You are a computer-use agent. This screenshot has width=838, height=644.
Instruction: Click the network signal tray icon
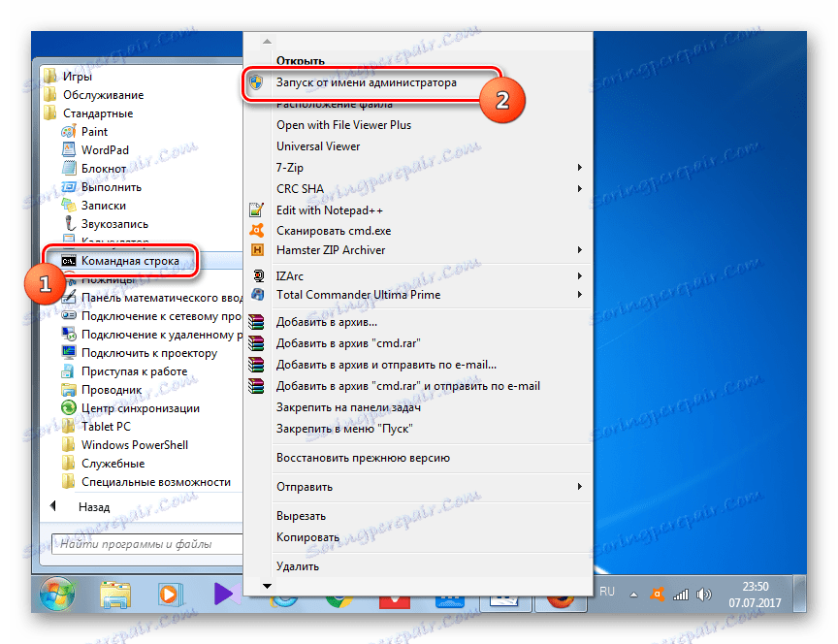point(680,595)
